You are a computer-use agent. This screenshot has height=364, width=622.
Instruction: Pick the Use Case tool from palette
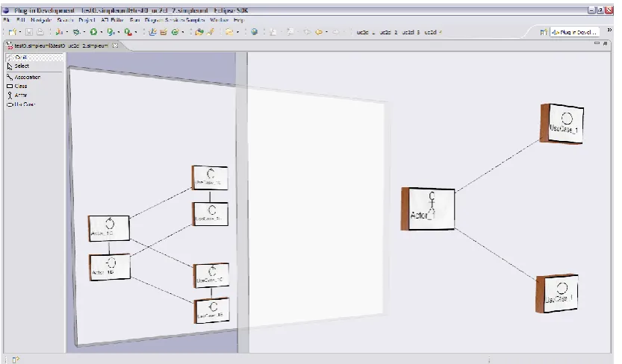coord(21,104)
